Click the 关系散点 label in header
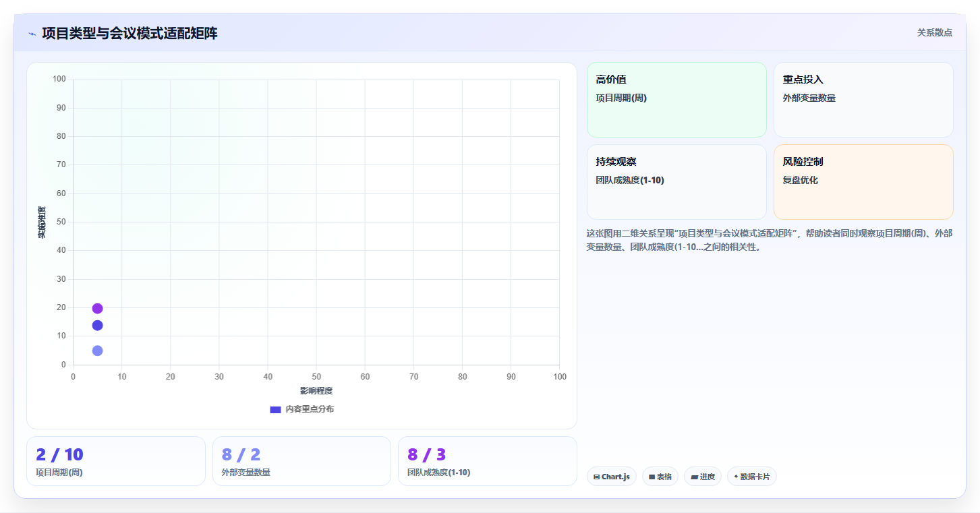 pyautogui.click(x=935, y=32)
